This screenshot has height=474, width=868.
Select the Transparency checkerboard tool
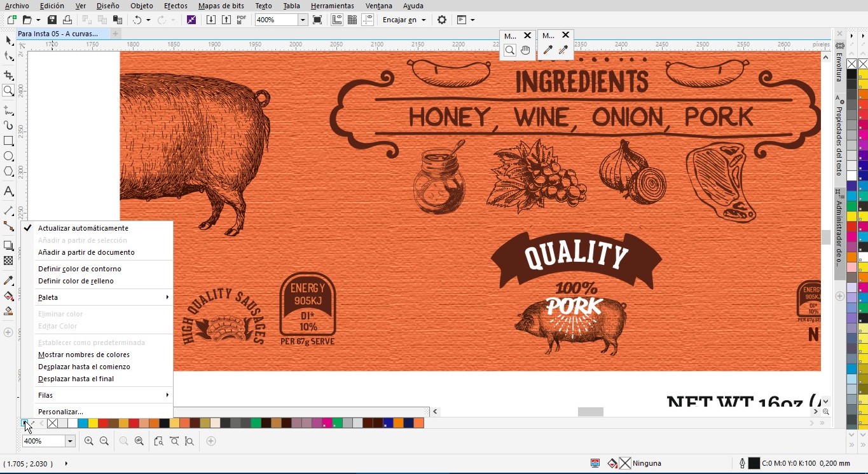pos(8,261)
